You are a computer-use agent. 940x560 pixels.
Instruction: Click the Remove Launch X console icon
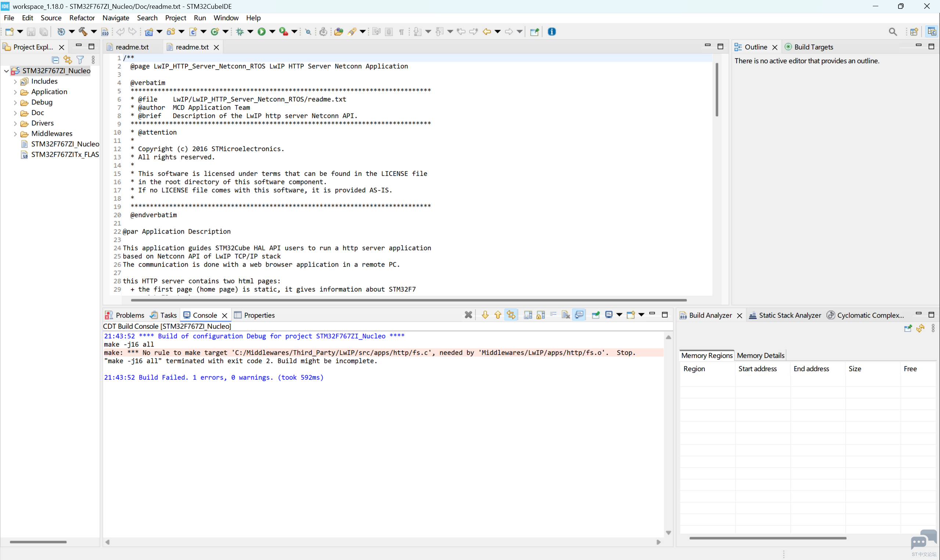tap(468, 315)
